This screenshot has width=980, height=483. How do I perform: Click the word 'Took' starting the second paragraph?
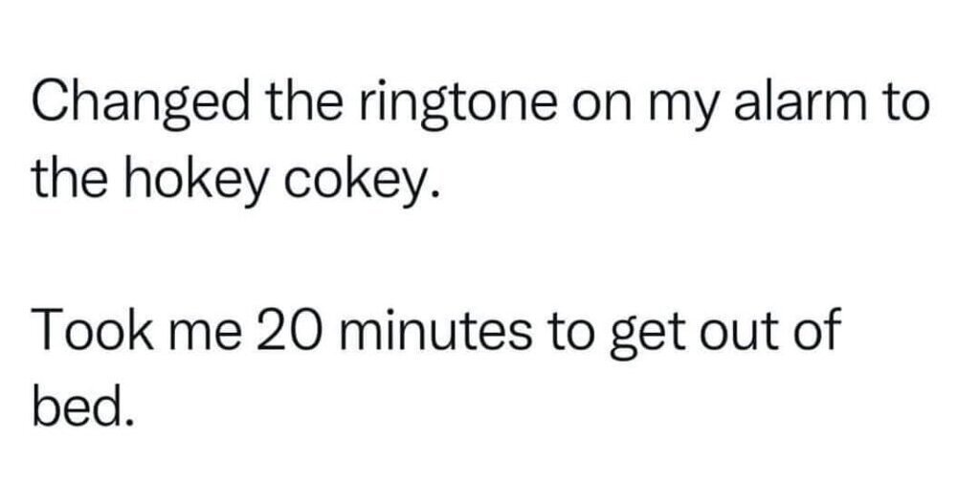[93, 329]
